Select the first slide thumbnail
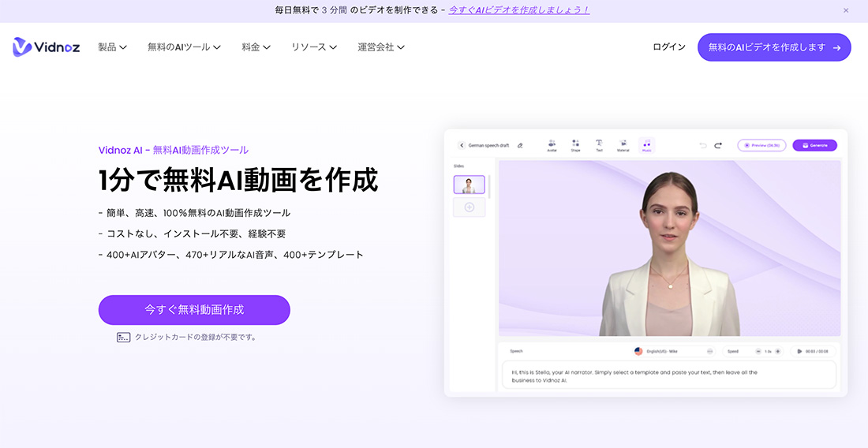This screenshot has width=868, height=448. click(x=469, y=185)
